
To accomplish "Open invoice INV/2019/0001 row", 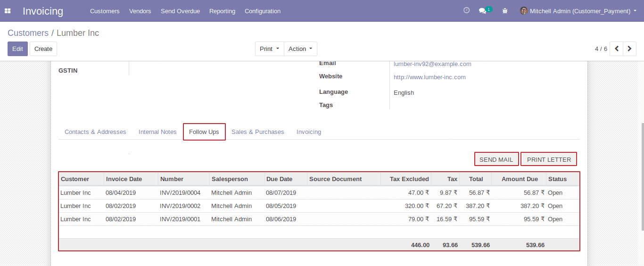I will pyautogui.click(x=319, y=219).
